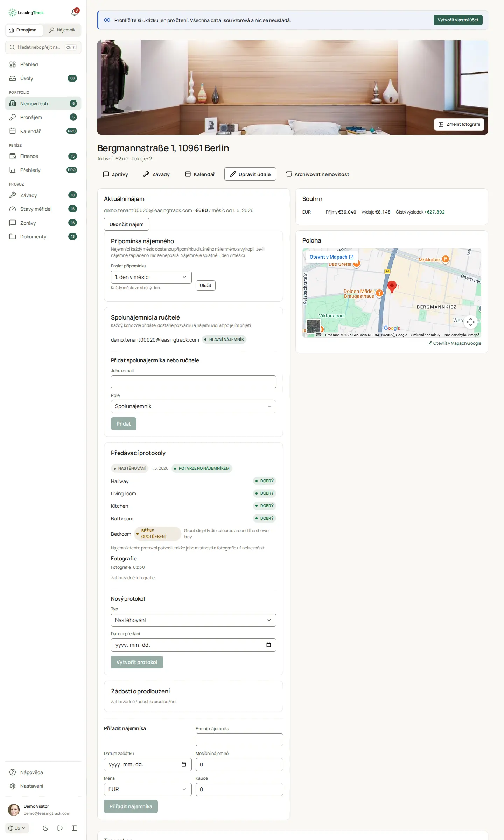Open the CS language selector
Image resolution: width=504 pixels, height=840 pixels.
click(17, 828)
